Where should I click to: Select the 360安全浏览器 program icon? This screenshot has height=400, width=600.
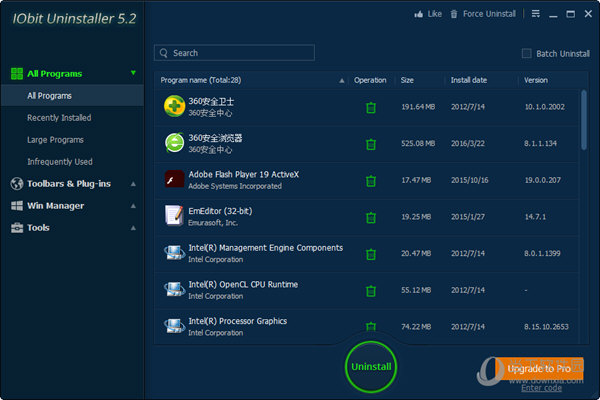click(x=174, y=142)
